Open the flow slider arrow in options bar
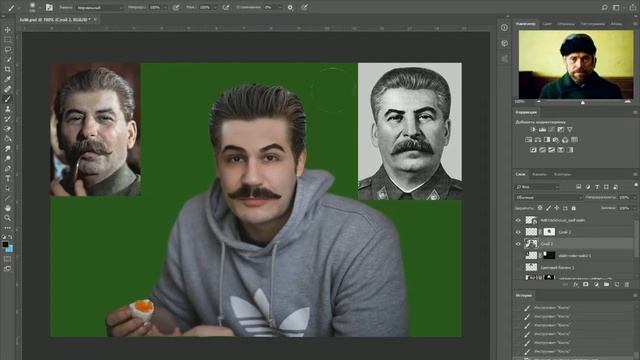 pyautogui.click(x=215, y=7)
